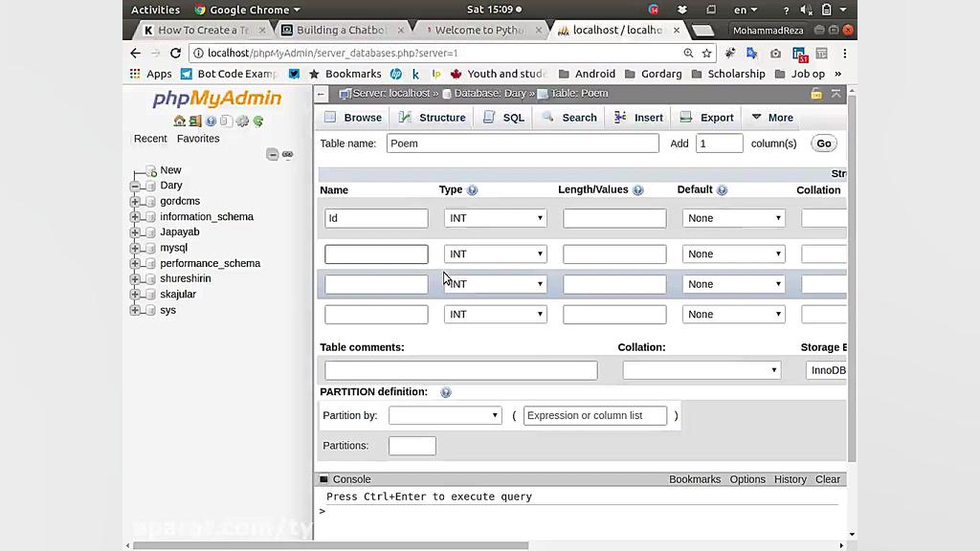Expand the gordcms database node
The image size is (980, 551).
coord(135,201)
